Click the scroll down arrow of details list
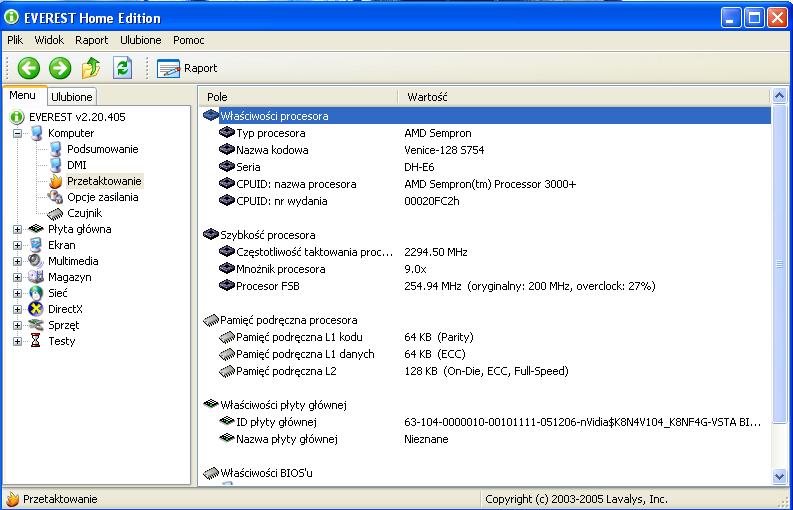The height and width of the screenshot is (510, 793). (779, 477)
